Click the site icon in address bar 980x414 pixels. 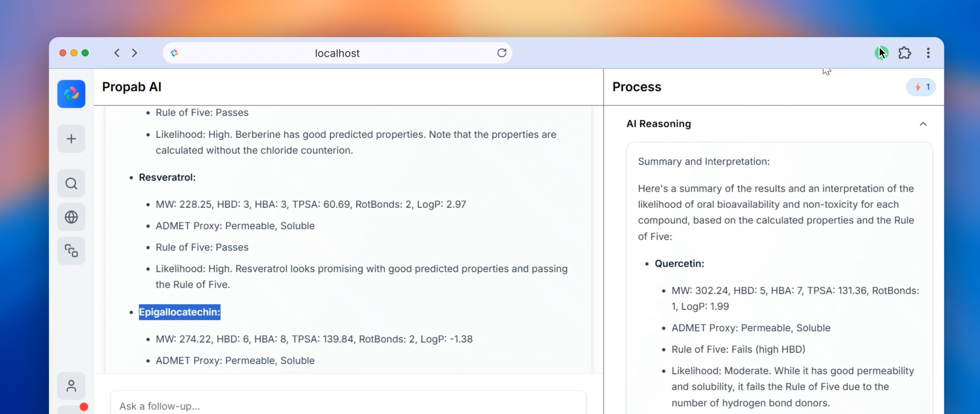coord(175,53)
